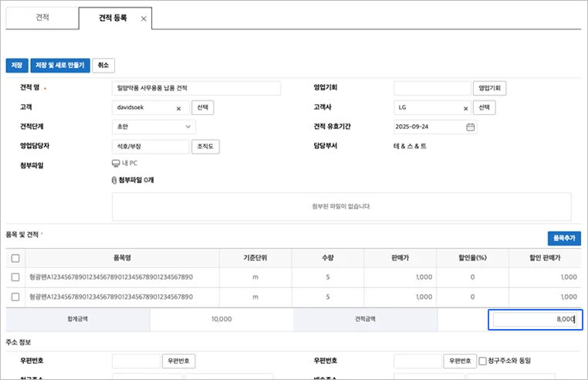Check the select-all checkbox in table header
Image resolution: width=588 pixels, height=380 pixels.
pyautogui.click(x=16, y=259)
